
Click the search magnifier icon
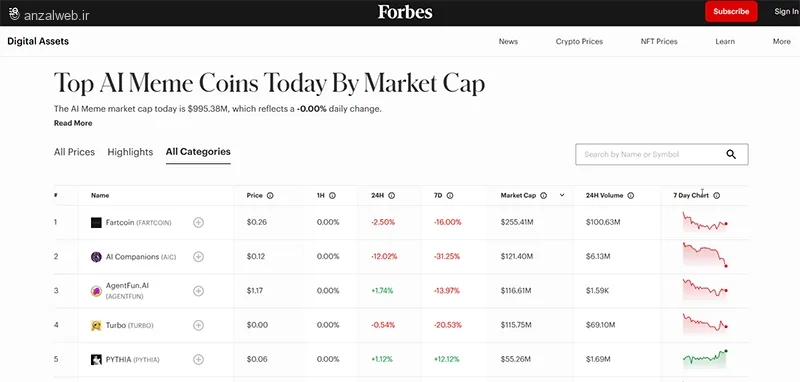coord(731,155)
